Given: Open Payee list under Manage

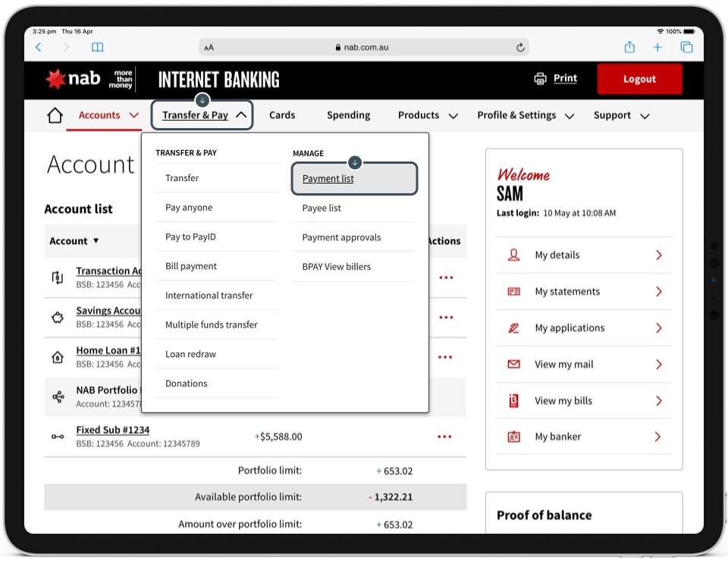Looking at the screenshot, I should (353, 208).
